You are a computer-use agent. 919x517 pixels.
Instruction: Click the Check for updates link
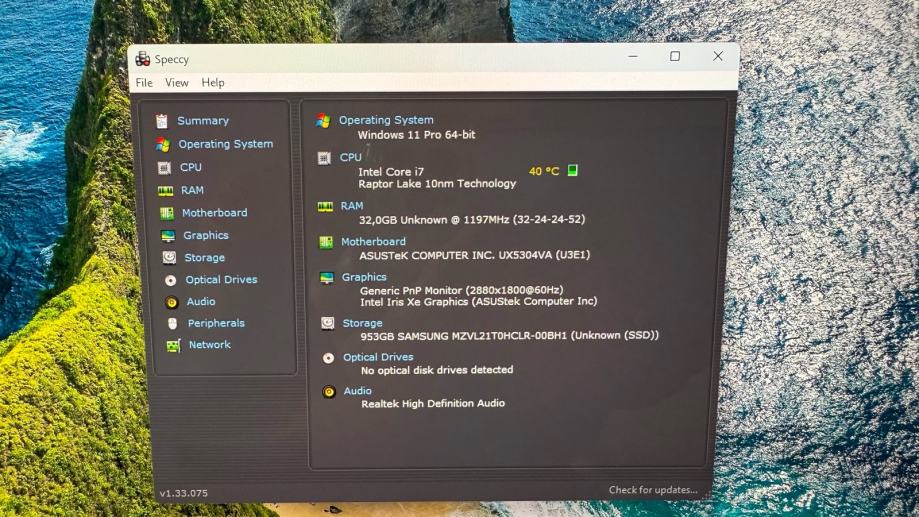click(653, 490)
